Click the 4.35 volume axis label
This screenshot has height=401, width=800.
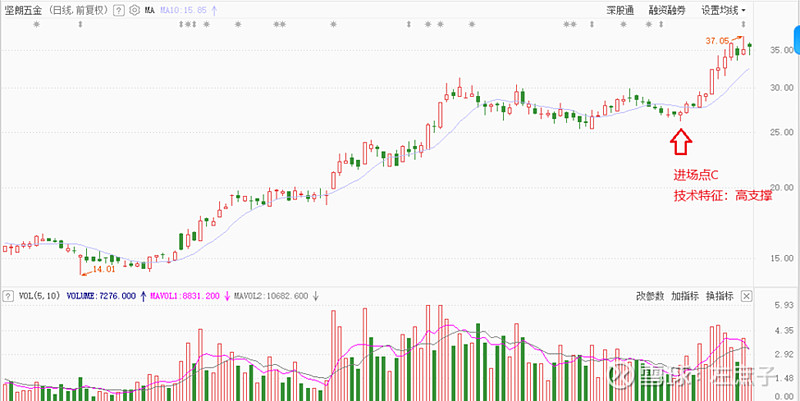click(x=784, y=331)
